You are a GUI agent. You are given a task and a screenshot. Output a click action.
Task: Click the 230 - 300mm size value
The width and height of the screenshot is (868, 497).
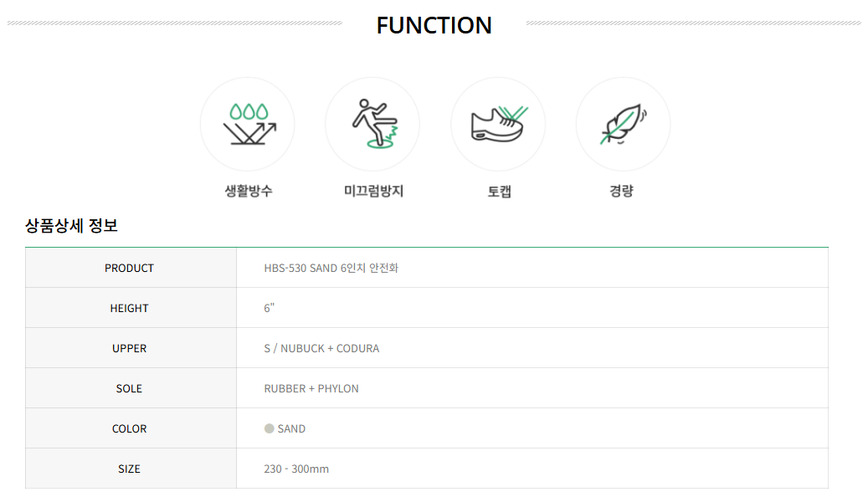point(296,469)
